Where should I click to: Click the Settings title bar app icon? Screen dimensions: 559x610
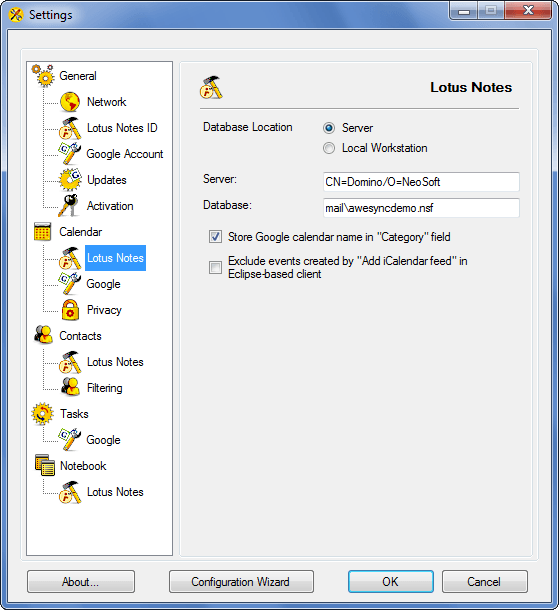[x=16, y=15]
